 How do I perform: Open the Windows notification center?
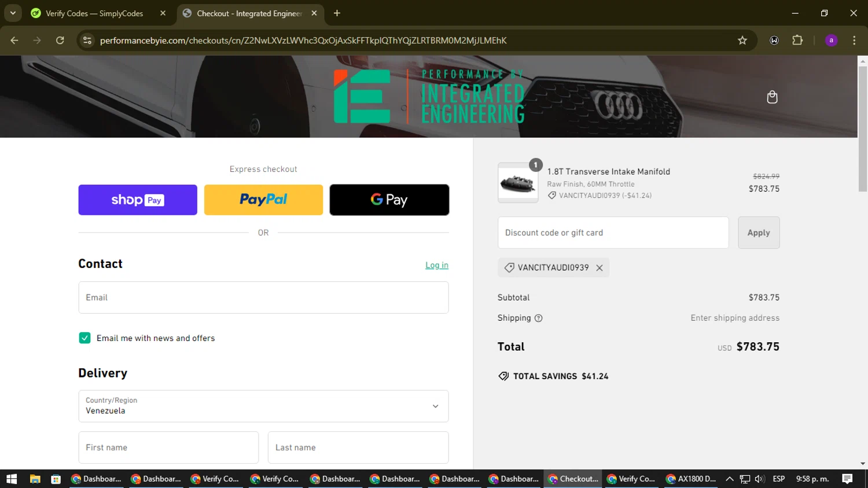(847, 479)
